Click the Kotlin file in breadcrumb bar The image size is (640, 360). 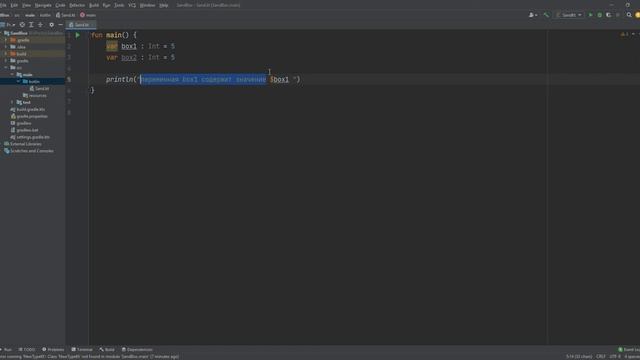(66, 15)
